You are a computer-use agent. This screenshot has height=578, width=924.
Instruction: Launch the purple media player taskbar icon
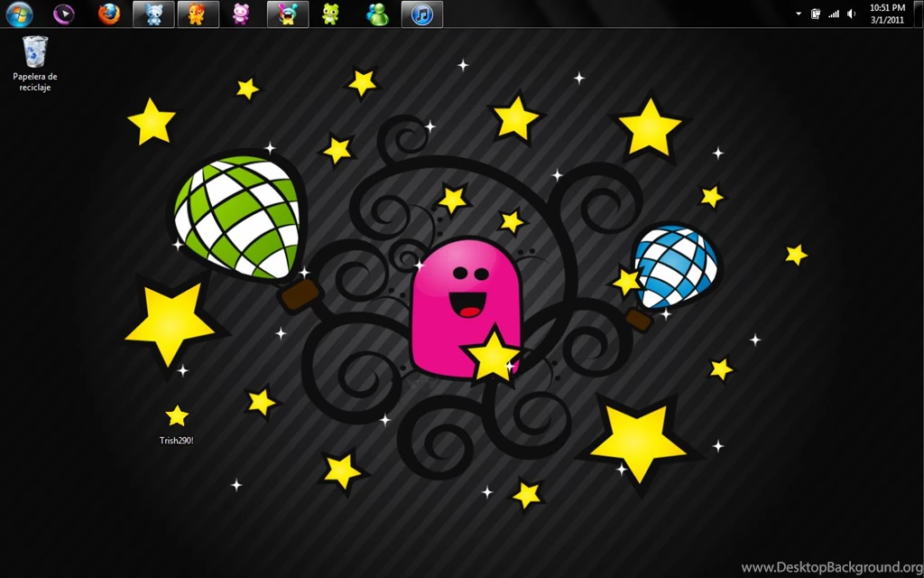point(64,14)
